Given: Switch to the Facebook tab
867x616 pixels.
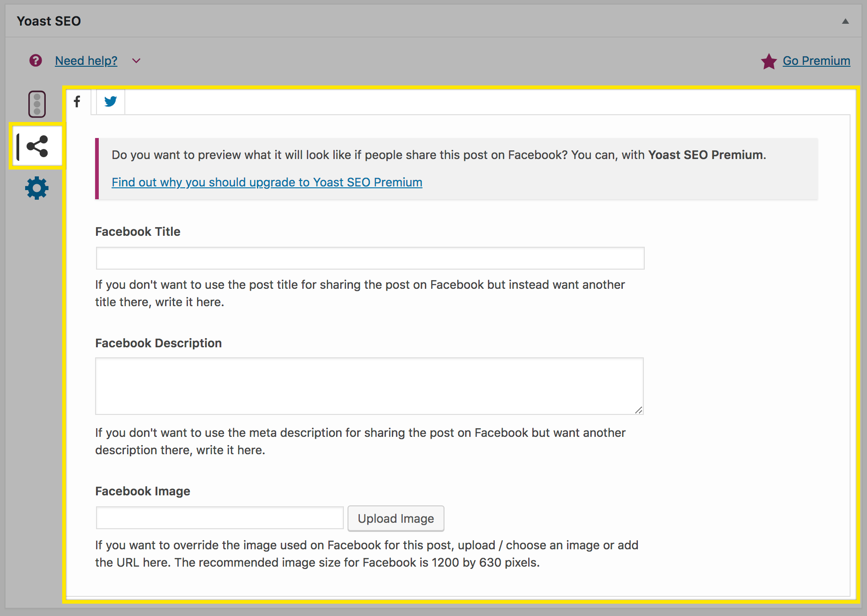Looking at the screenshot, I should (77, 101).
